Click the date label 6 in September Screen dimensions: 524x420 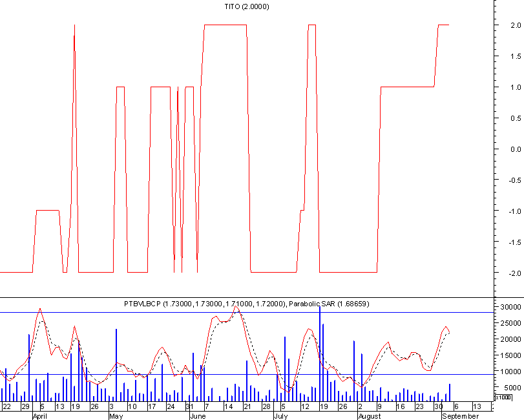(x=456, y=406)
